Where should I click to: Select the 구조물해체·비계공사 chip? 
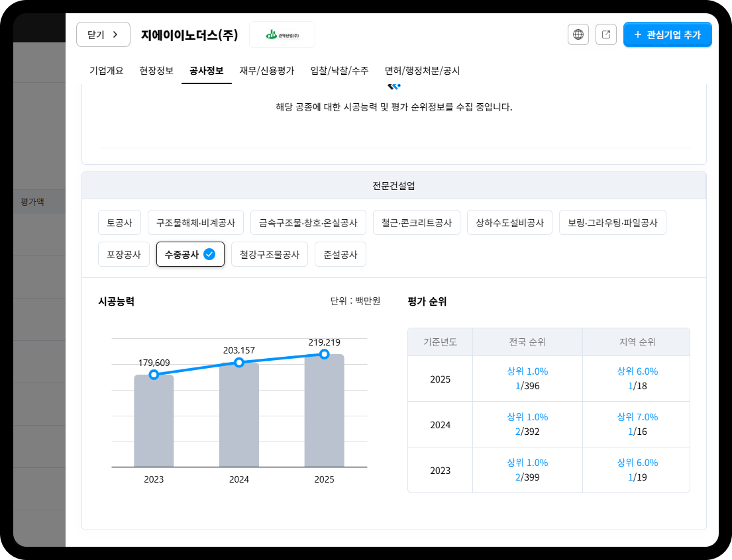[195, 222]
